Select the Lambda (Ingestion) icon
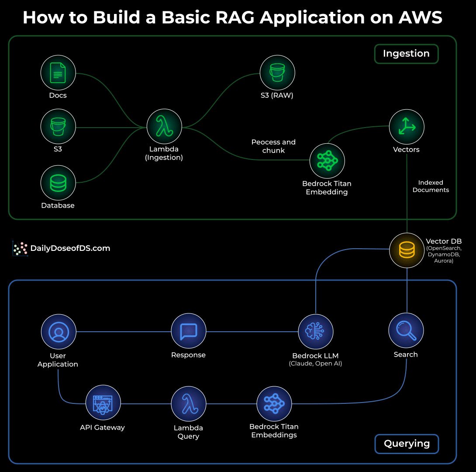476x472 pixels. point(164,126)
